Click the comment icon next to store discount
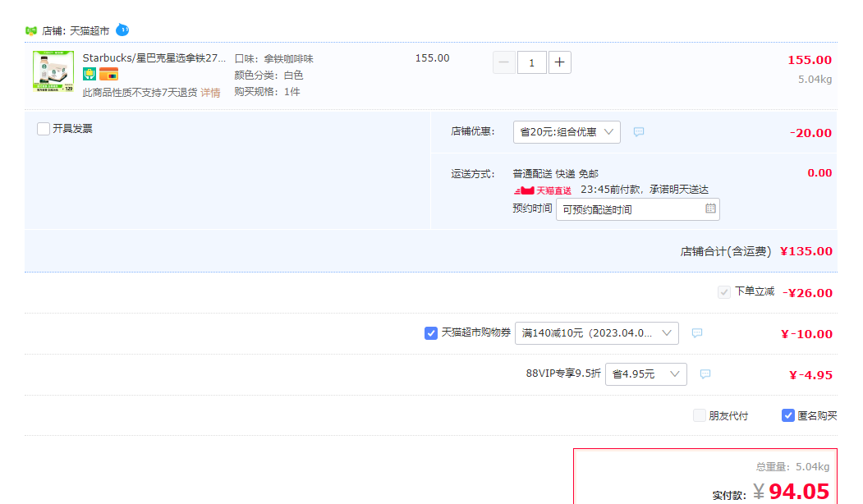The image size is (863, 504). (x=639, y=132)
